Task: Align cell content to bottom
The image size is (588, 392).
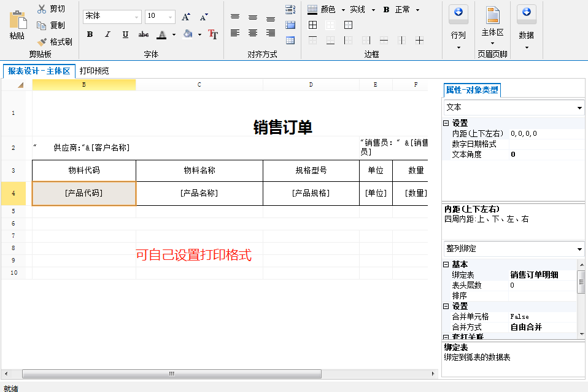Action: coord(271,18)
